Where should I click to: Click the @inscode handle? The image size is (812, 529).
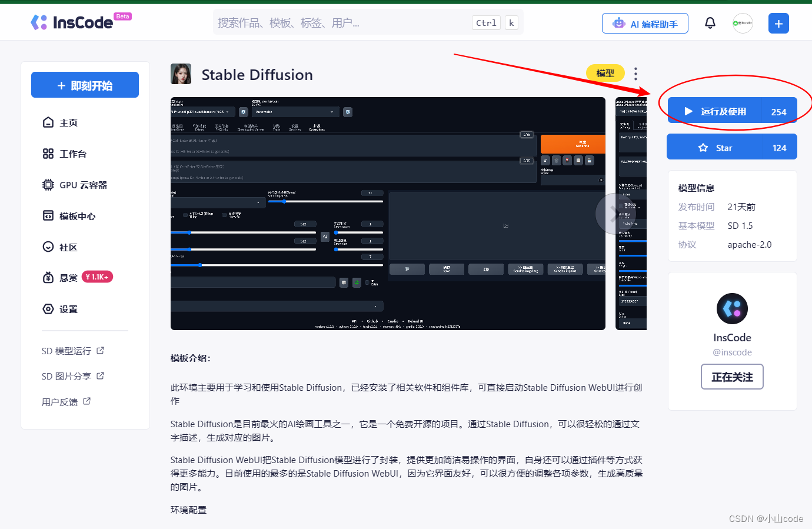(x=732, y=352)
